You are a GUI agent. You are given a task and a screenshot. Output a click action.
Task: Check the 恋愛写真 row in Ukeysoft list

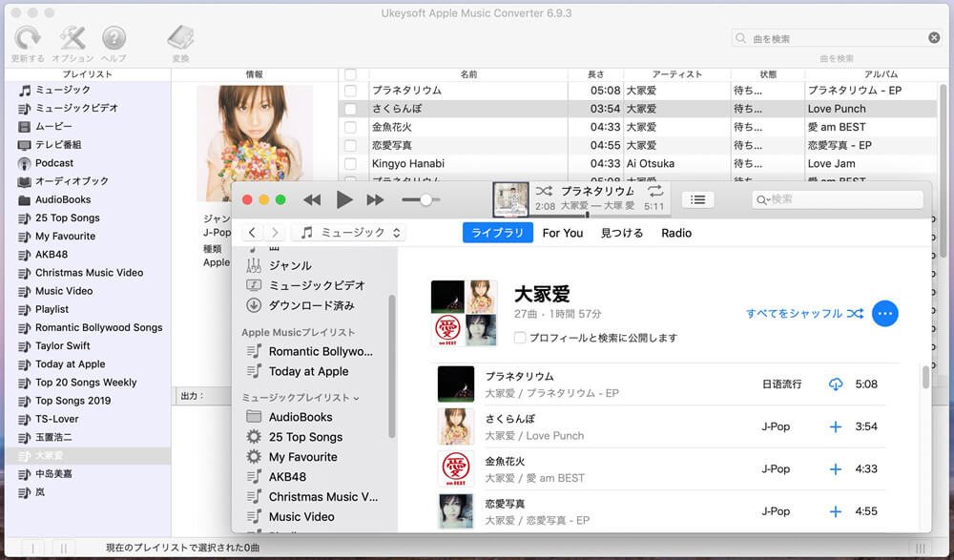tap(350, 145)
